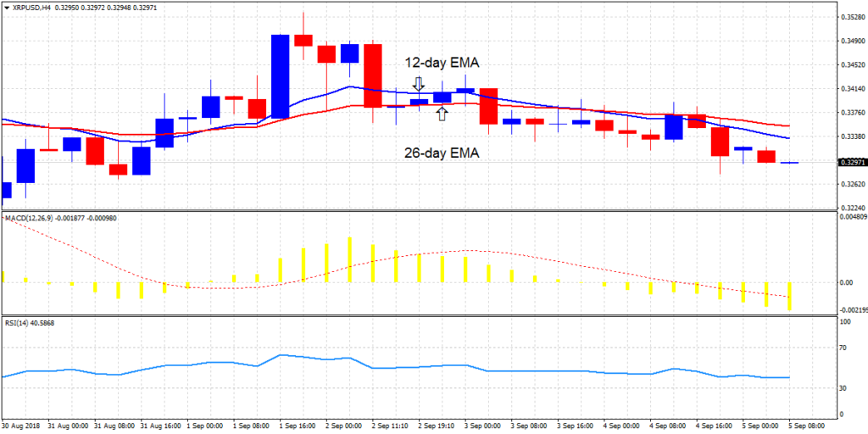The image size is (868, 434).
Task: Click the RSI 70 level label
Action: tap(843, 348)
